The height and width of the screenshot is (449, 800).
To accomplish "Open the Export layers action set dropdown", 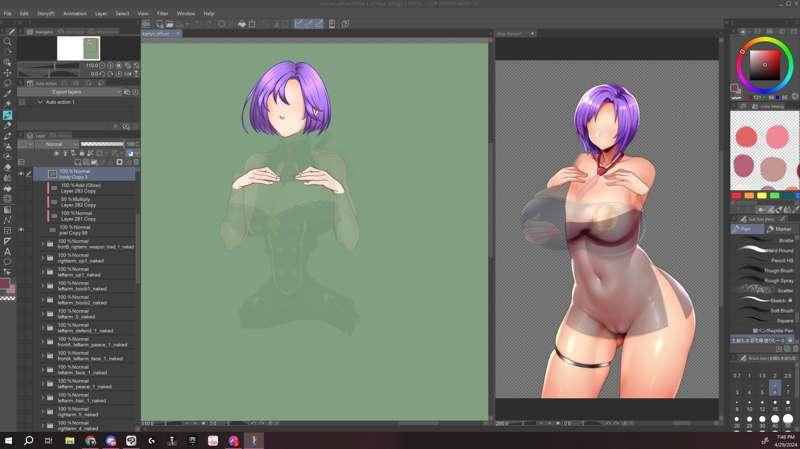I will click(x=72, y=92).
